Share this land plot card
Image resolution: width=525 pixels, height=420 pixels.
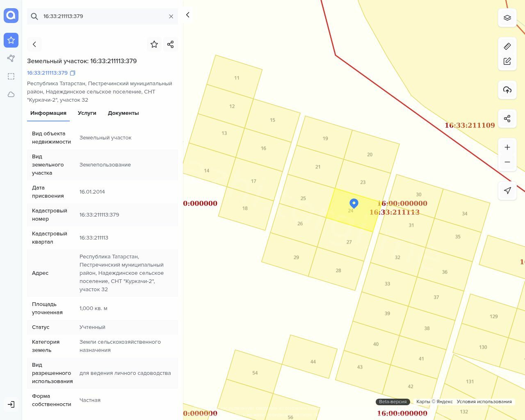point(171,44)
